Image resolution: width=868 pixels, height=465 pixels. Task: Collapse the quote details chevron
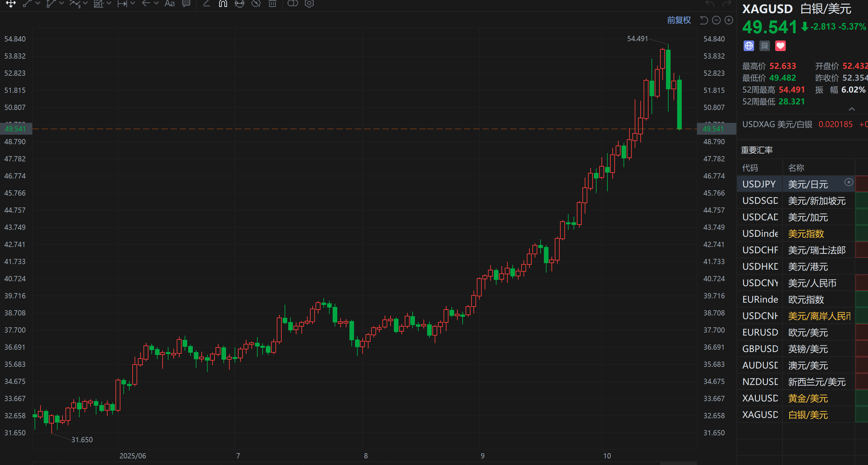852,109
